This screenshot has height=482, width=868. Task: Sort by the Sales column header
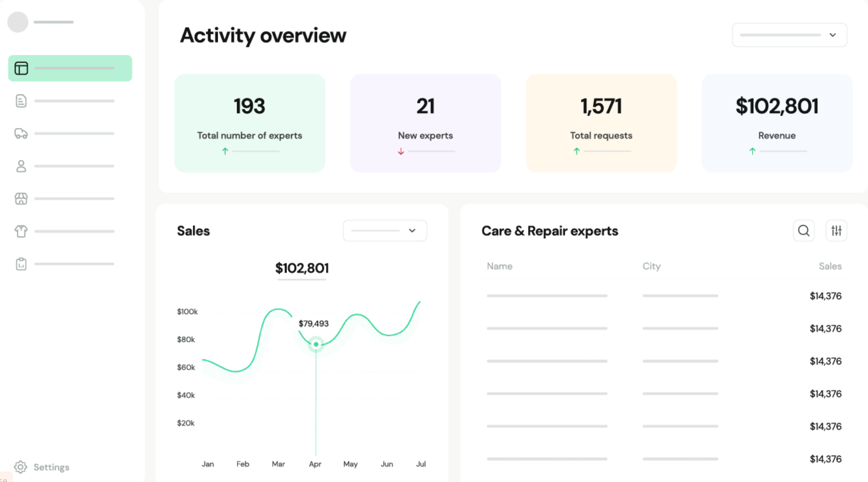click(830, 266)
